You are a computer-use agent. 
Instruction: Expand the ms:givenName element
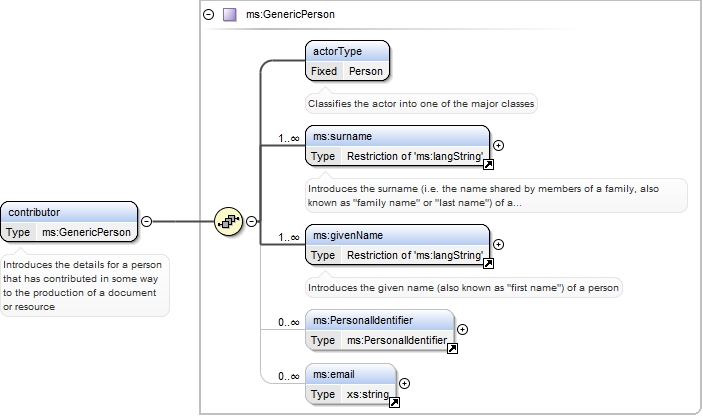pos(498,245)
